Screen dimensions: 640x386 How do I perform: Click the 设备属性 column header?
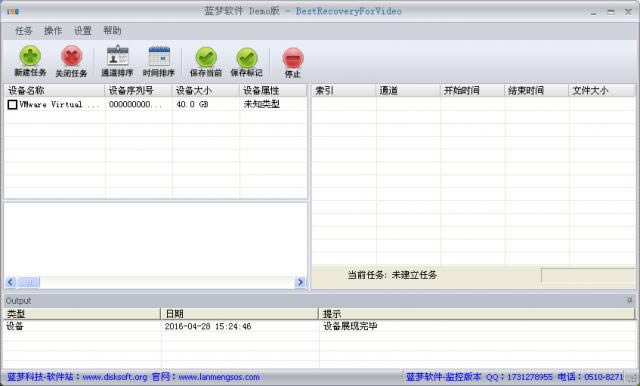(x=273, y=91)
